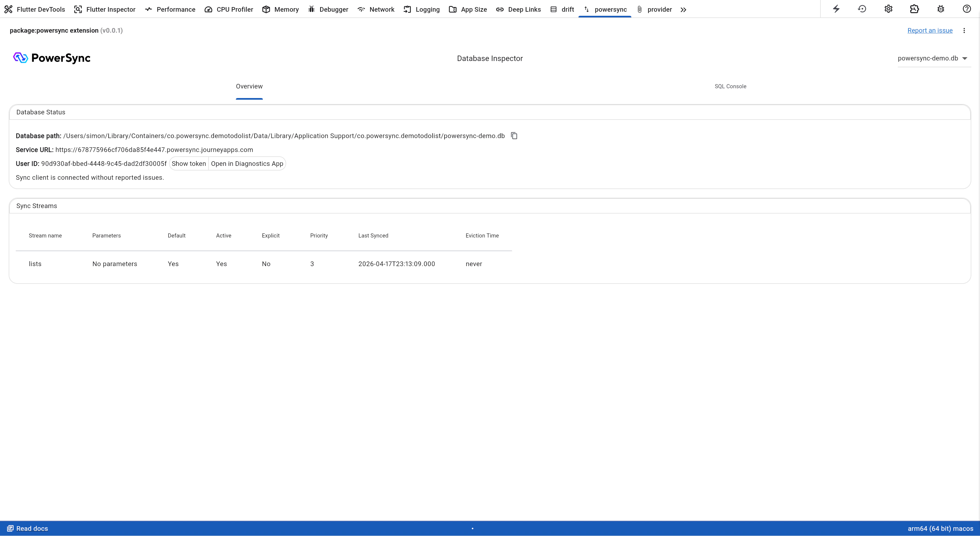Open the help question mark icon

(x=967, y=9)
